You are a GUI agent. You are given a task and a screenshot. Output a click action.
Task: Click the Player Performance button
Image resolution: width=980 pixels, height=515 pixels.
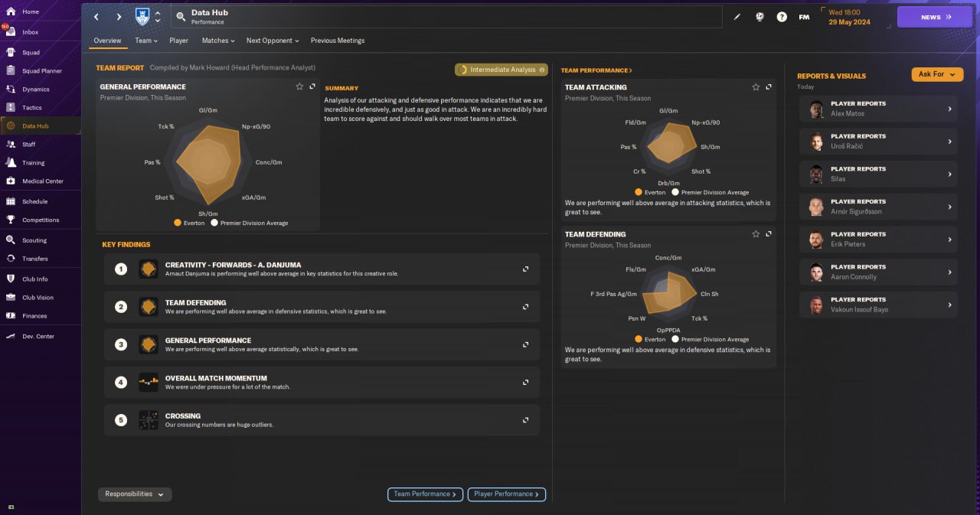click(507, 494)
